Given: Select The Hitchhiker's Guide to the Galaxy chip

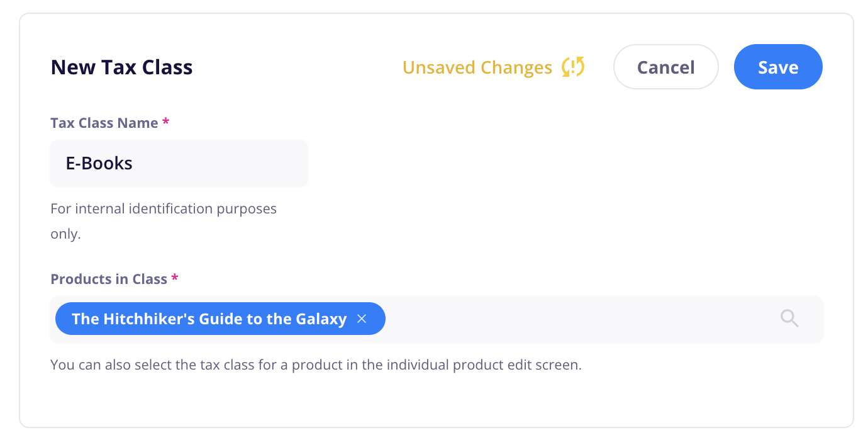Looking at the screenshot, I should pyautogui.click(x=220, y=319).
